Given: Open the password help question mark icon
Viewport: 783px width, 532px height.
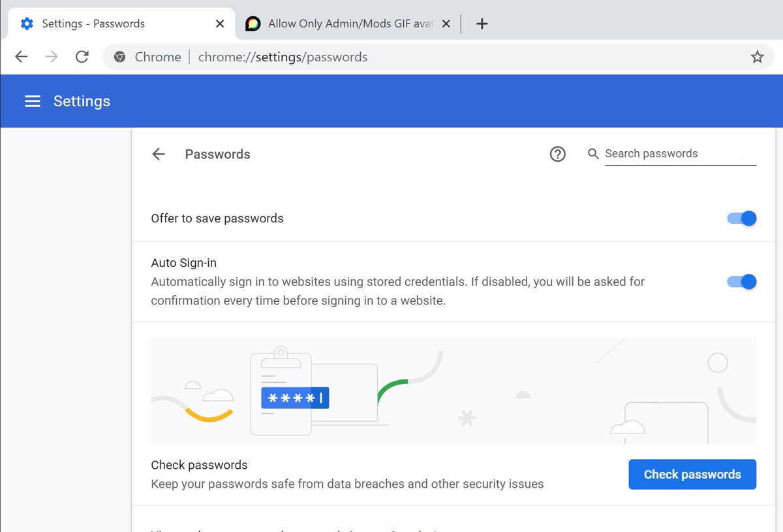Looking at the screenshot, I should pyautogui.click(x=557, y=154).
